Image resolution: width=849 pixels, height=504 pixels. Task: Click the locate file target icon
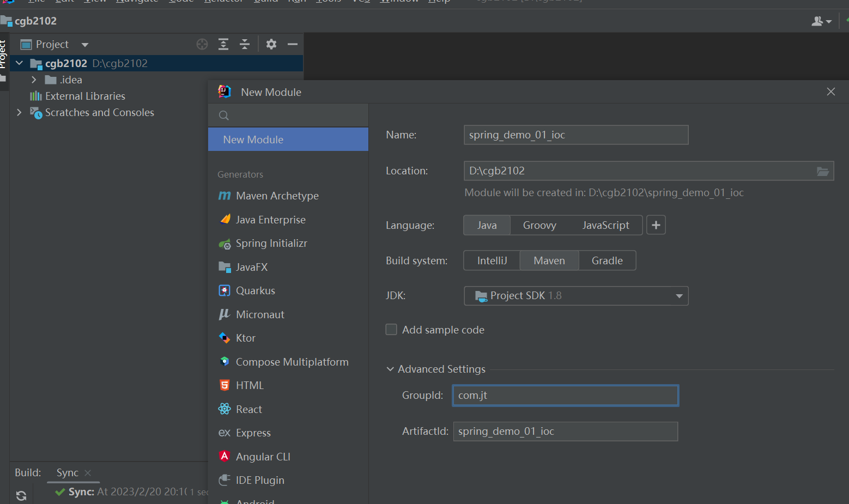click(x=202, y=44)
